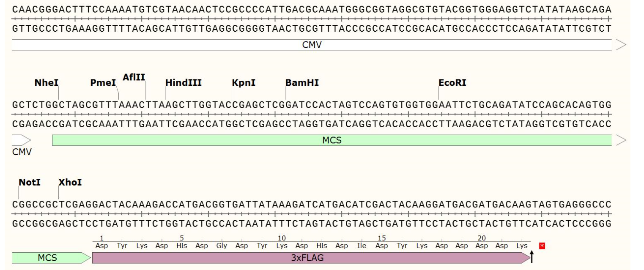Click the black arrow after 3xFLAG
This screenshot has height=270, width=644.
pyautogui.click(x=532, y=256)
